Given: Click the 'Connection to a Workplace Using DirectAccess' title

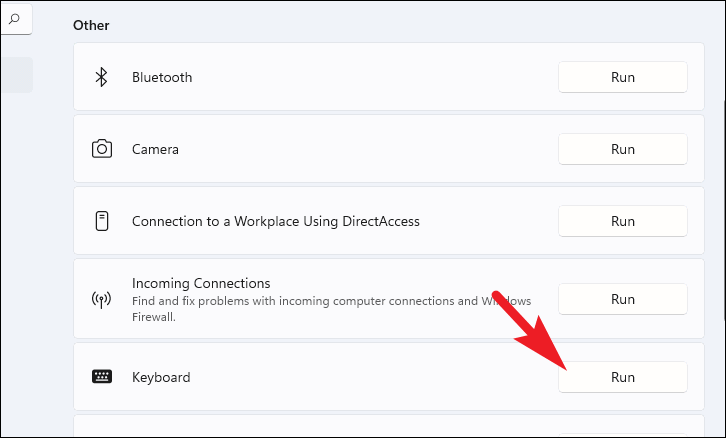Looking at the screenshot, I should (275, 221).
